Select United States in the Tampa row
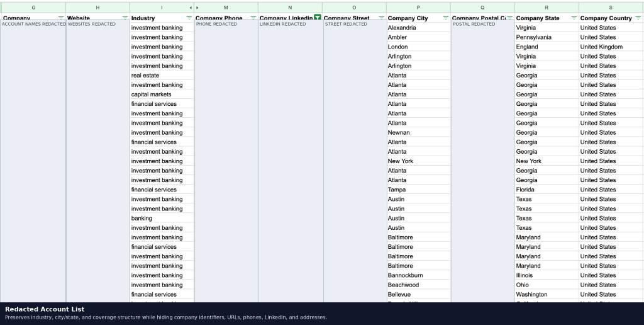 tap(611, 190)
